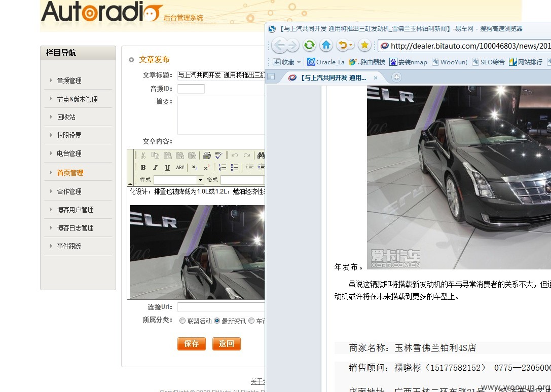Open 权限设置 in navigation sidebar
This screenshot has height=392, width=551.
(69, 135)
